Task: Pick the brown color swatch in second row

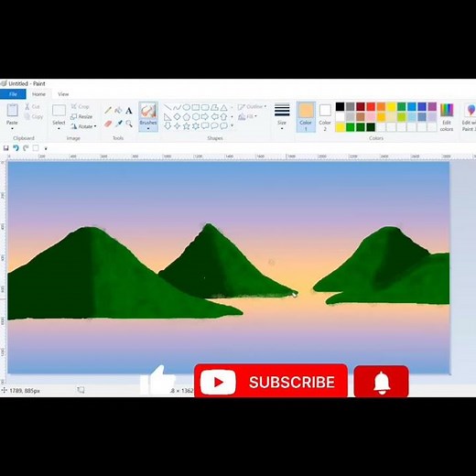Action: [361, 117]
